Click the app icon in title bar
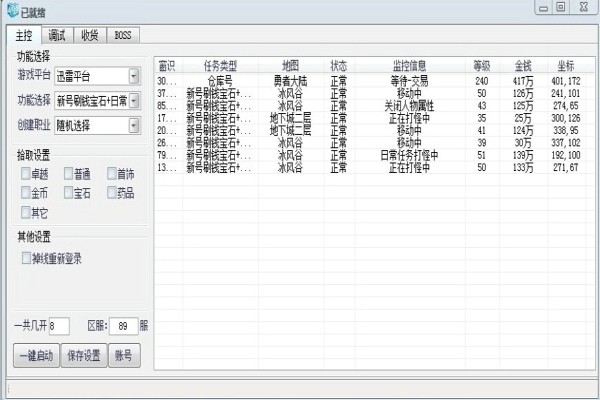 pos(13,11)
